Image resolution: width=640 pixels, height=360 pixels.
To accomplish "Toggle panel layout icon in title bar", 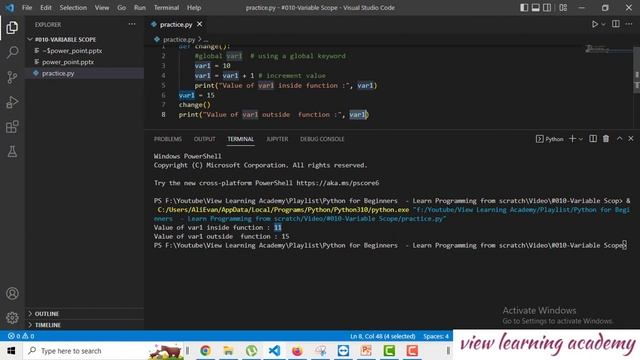I will coord(536,8).
